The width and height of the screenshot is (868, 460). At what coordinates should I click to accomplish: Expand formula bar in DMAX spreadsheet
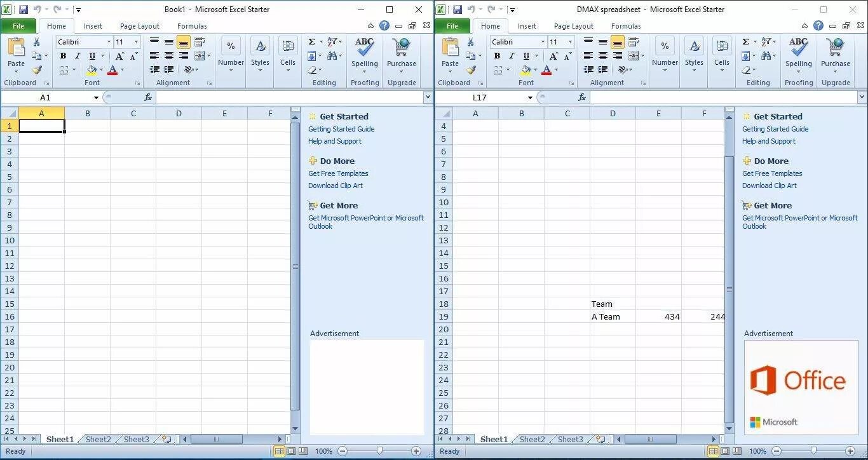[862, 97]
